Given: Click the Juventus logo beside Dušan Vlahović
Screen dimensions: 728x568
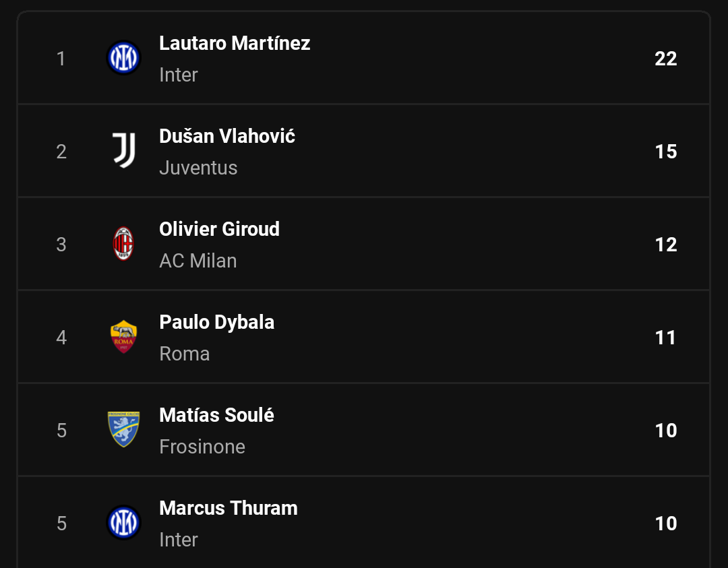Looking at the screenshot, I should (123, 151).
